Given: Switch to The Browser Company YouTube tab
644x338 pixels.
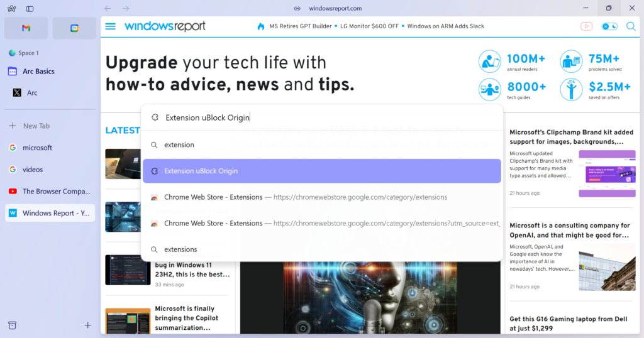Looking at the screenshot, I should click(50, 191).
